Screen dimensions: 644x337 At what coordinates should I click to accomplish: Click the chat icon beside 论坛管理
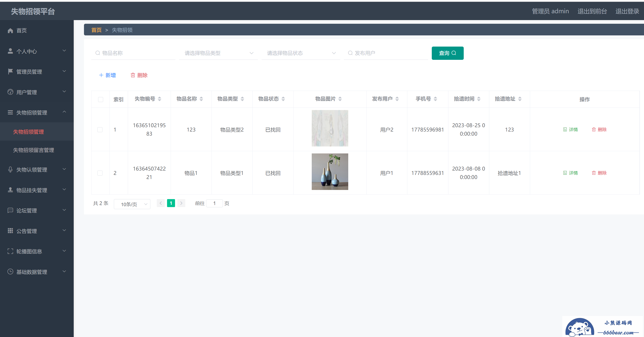(x=10, y=210)
